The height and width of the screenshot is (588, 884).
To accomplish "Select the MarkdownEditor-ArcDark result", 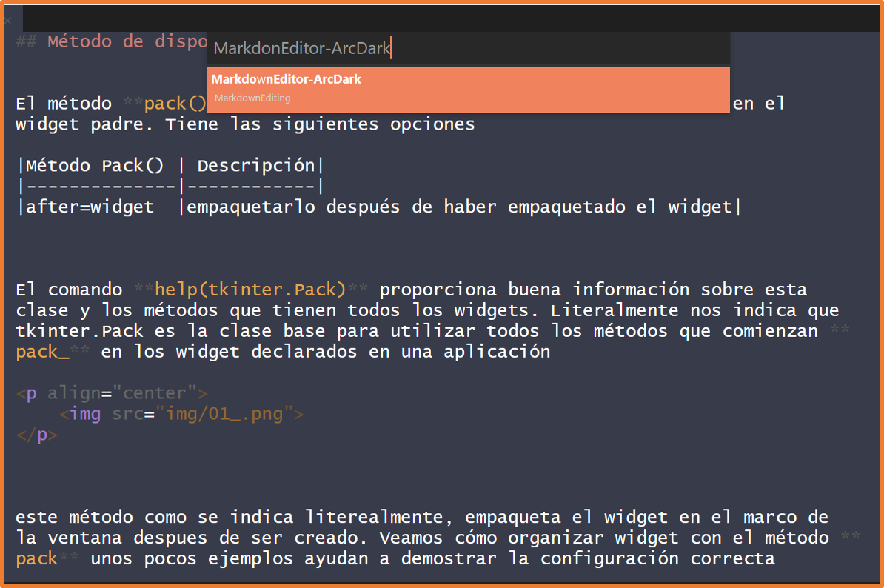I will point(469,90).
